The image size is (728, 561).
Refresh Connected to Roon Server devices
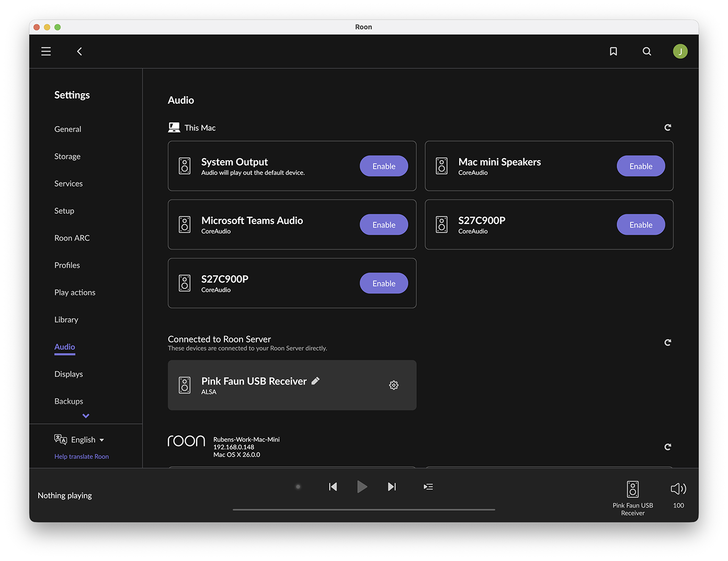[x=668, y=343]
